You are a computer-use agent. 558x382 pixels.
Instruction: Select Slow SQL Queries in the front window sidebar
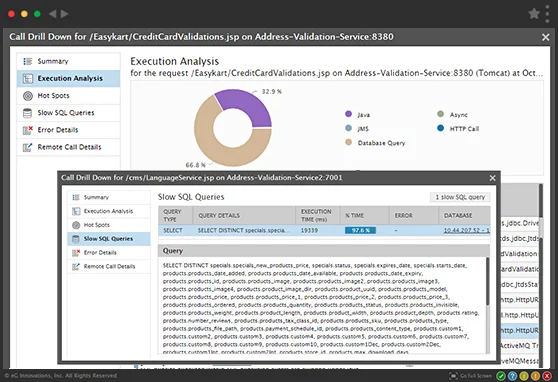coord(109,239)
